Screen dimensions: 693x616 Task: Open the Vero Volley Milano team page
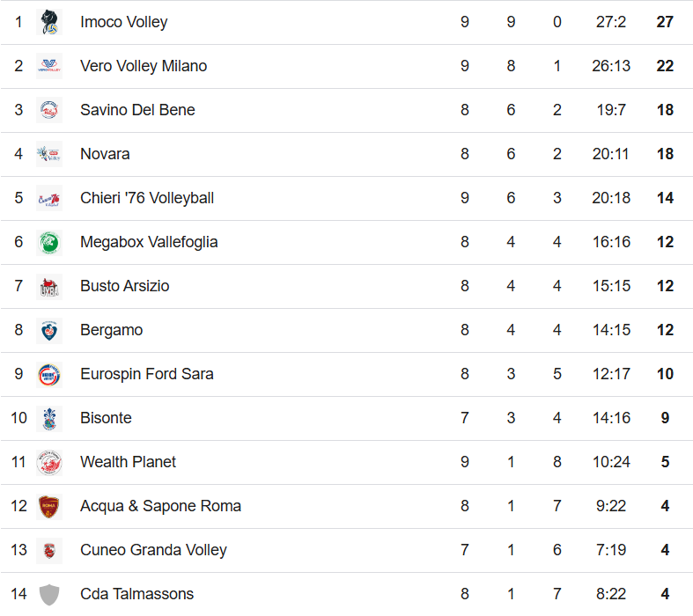point(144,66)
